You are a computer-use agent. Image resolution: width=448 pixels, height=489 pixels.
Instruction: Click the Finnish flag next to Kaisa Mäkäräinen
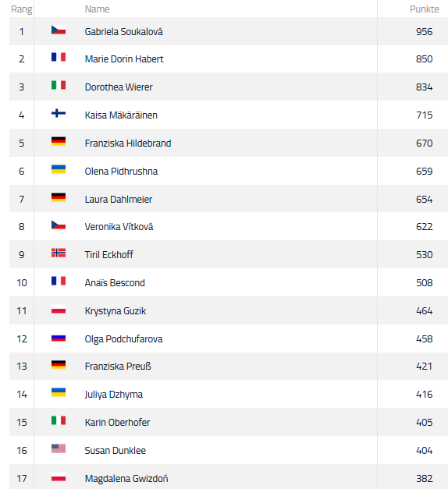click(59, 113)
